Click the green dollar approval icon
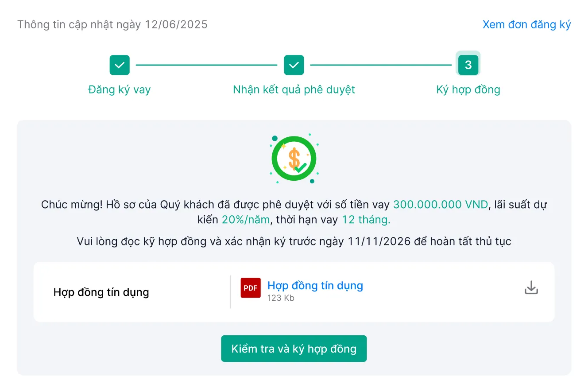 294,159
